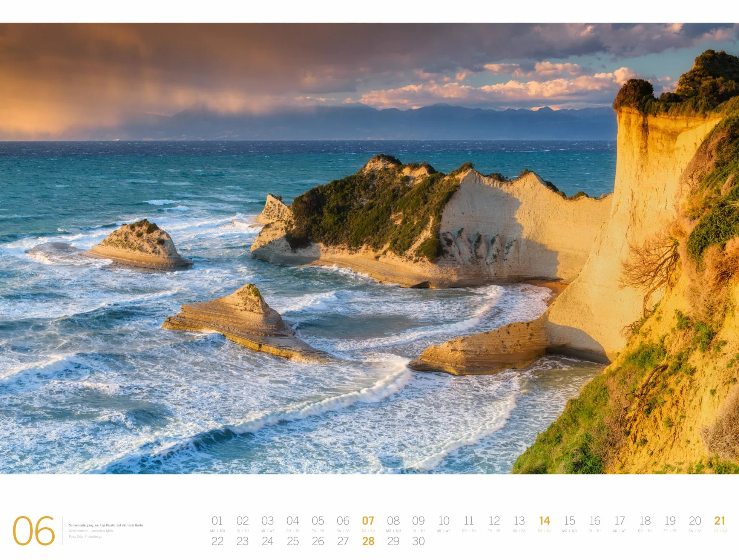This screenshot has width=739, height=560.
Task: Select date 03 in the calendar
Action: [268, 521]
